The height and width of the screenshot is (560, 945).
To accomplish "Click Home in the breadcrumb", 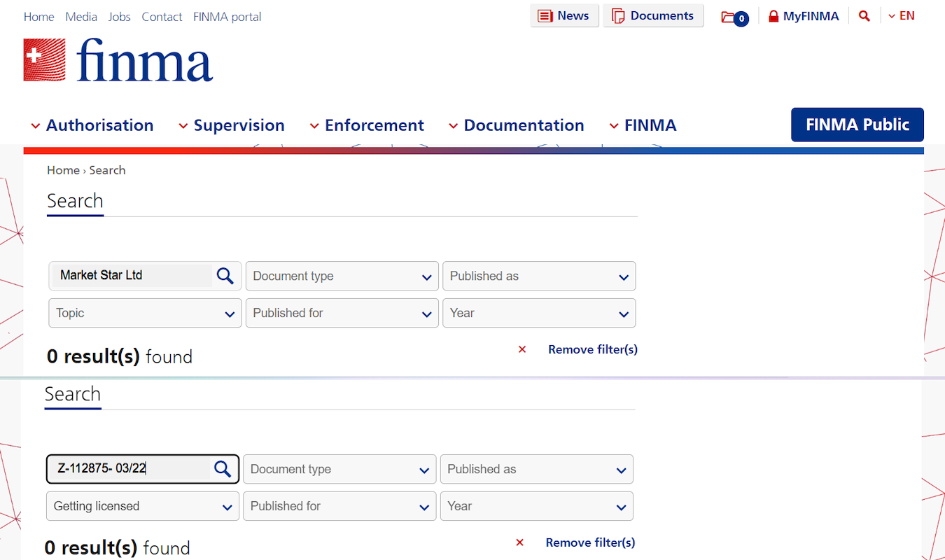I will coord(63,170).
